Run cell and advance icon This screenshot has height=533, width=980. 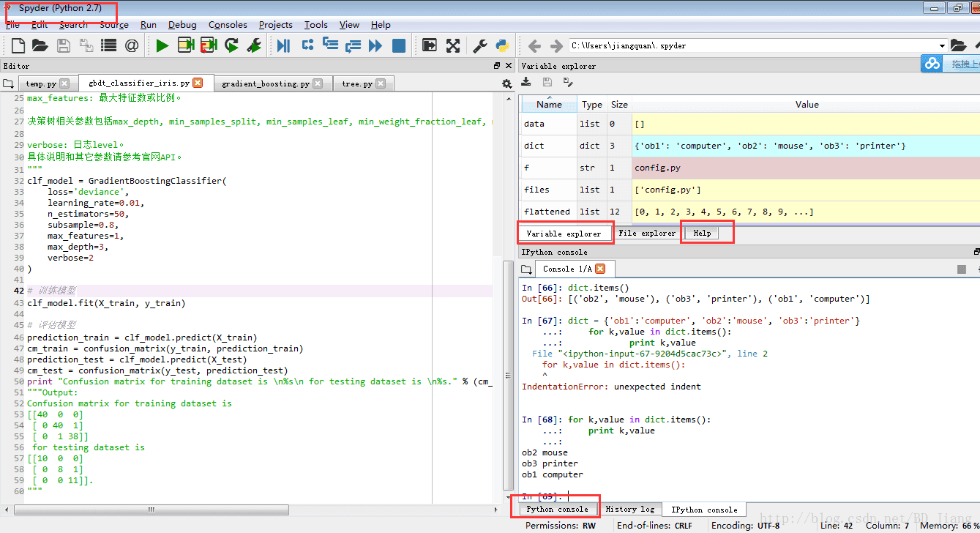[x=209, y=46]
